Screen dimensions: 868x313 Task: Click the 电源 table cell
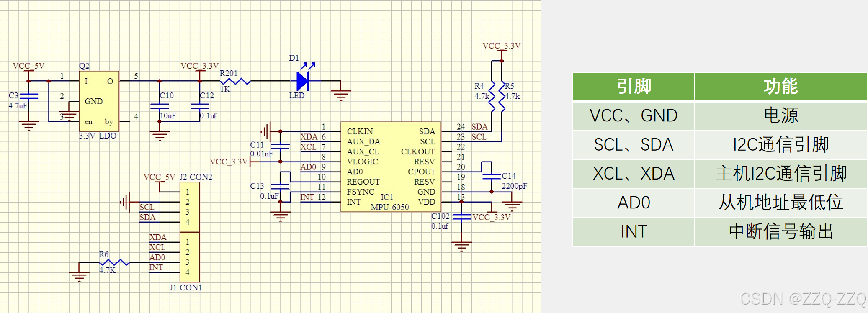(x=781, y=116)
